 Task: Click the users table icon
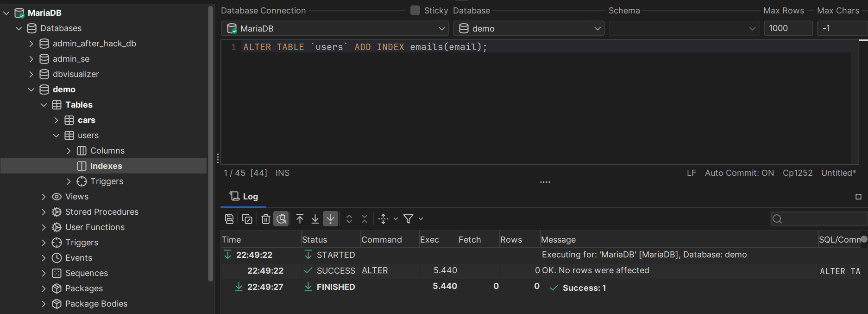click(69, 135)
